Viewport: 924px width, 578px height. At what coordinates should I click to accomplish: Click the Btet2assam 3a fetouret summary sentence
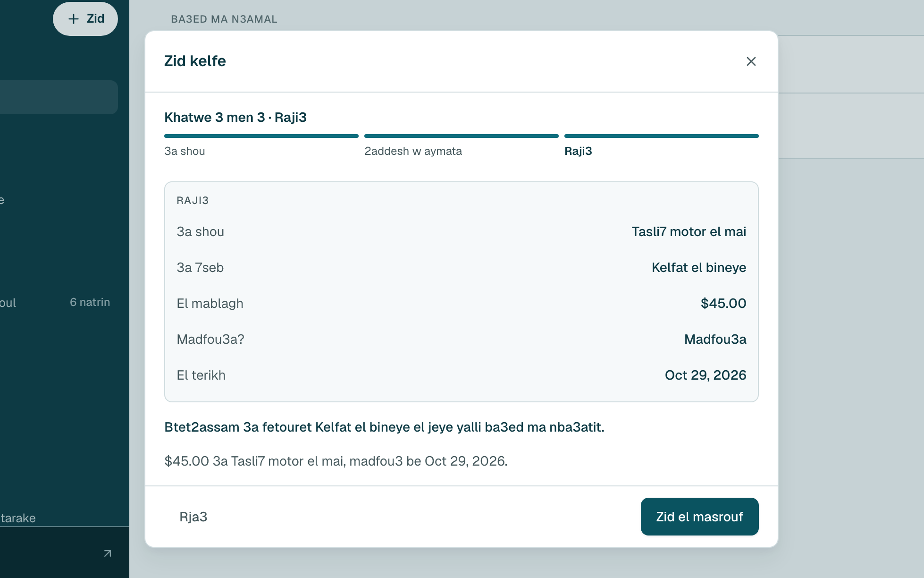point(384,427)
